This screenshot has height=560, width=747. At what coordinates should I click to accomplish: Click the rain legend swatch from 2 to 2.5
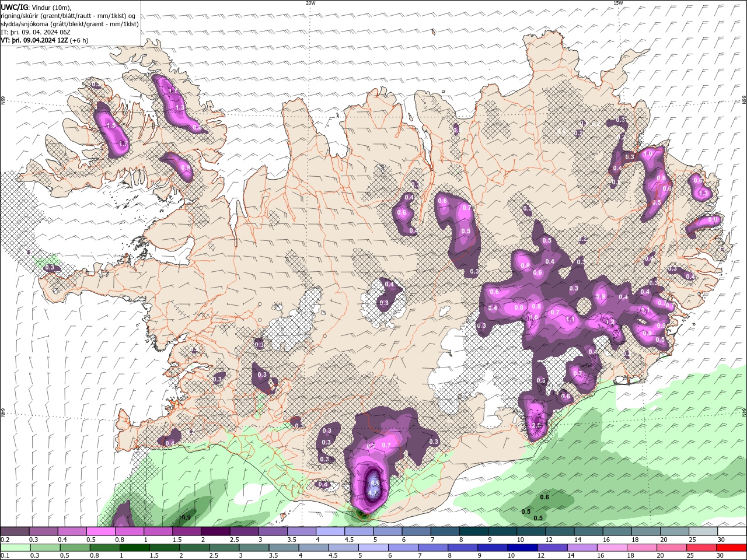click(x=194, y=548)
